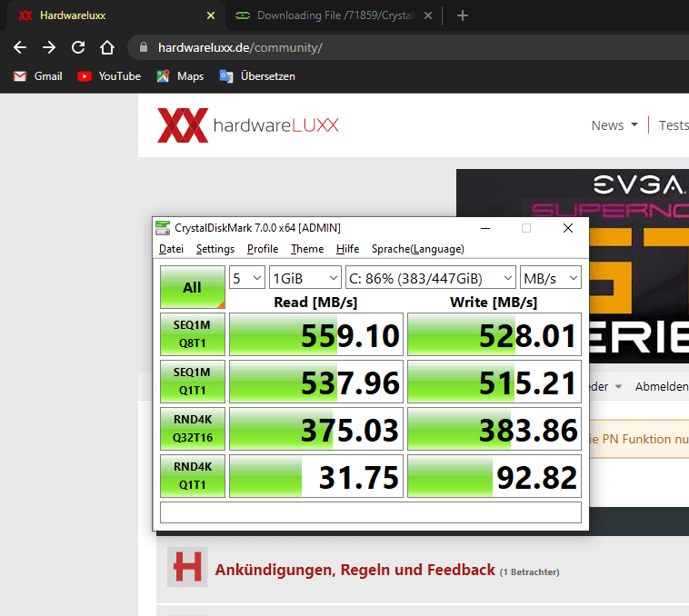Click the Tests navigation link
689x616 pixels.
click(x=674, y=125)
